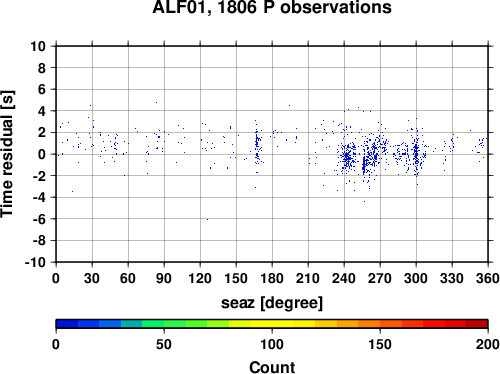Pick the green segment near colorbar 50

164,324
